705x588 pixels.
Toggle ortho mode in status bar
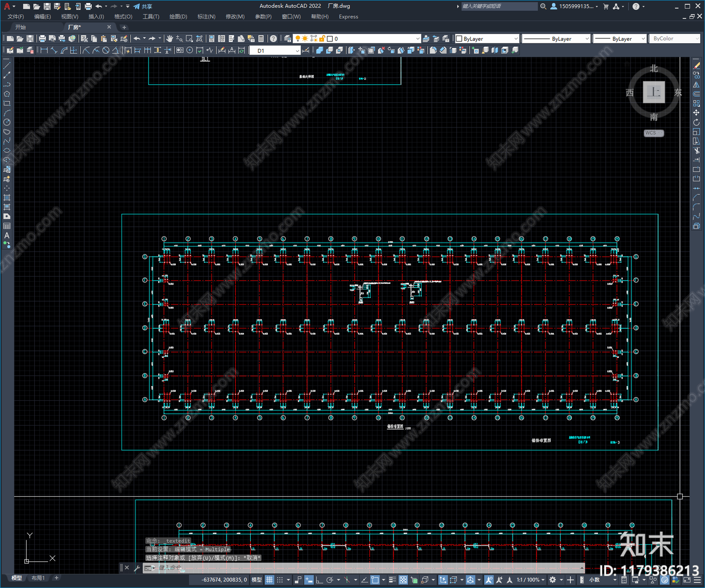[319, 580]
